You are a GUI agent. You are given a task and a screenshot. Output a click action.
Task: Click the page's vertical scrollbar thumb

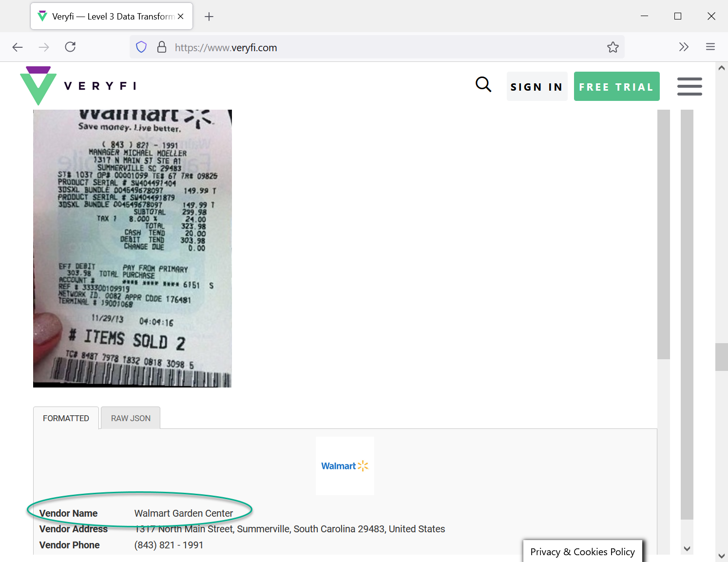(x=721, y=357)
